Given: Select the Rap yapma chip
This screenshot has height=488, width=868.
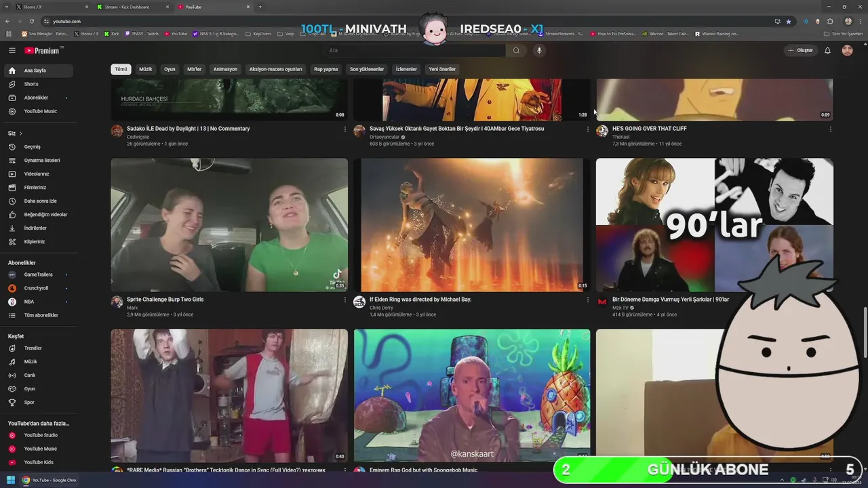Looking at the screenshot, I should click(x=325, y=69).
